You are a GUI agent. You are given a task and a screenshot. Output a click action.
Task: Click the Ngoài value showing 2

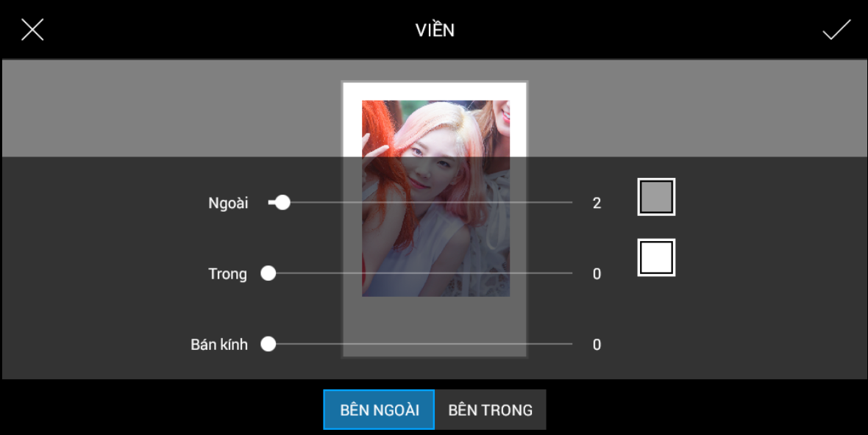coord(597,203)
